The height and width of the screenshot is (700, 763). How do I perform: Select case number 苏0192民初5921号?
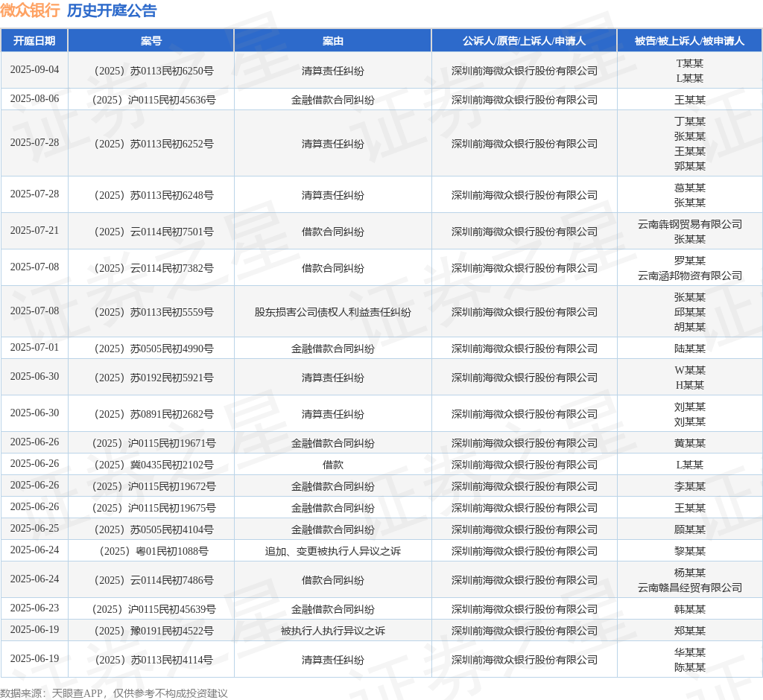coord(153,378)
